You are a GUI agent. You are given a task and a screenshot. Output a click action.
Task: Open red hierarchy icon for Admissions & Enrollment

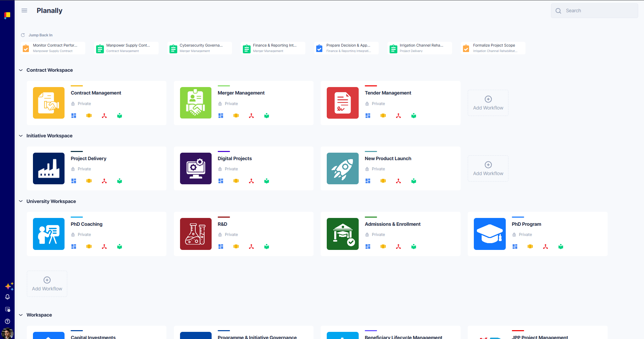coord(398,247)
